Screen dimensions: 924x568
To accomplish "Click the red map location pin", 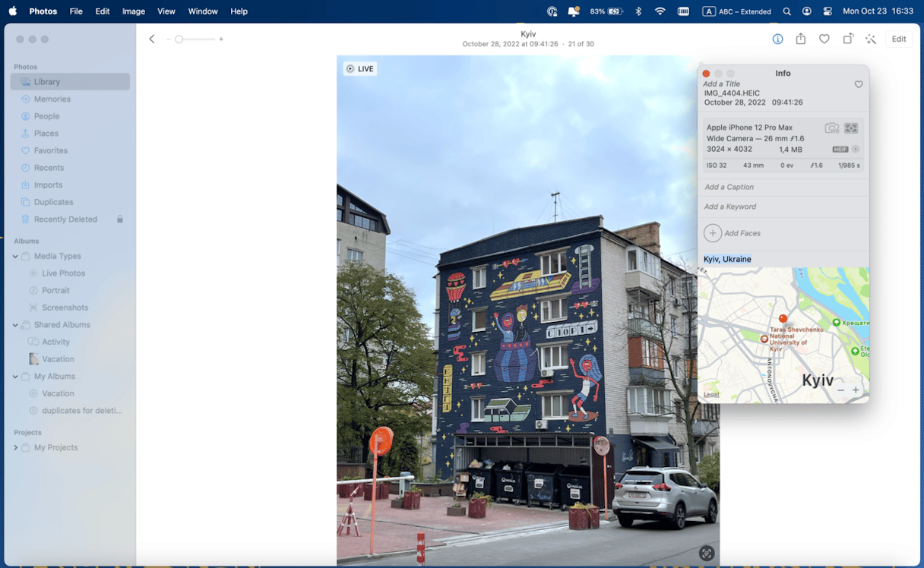I will point(783,320).
